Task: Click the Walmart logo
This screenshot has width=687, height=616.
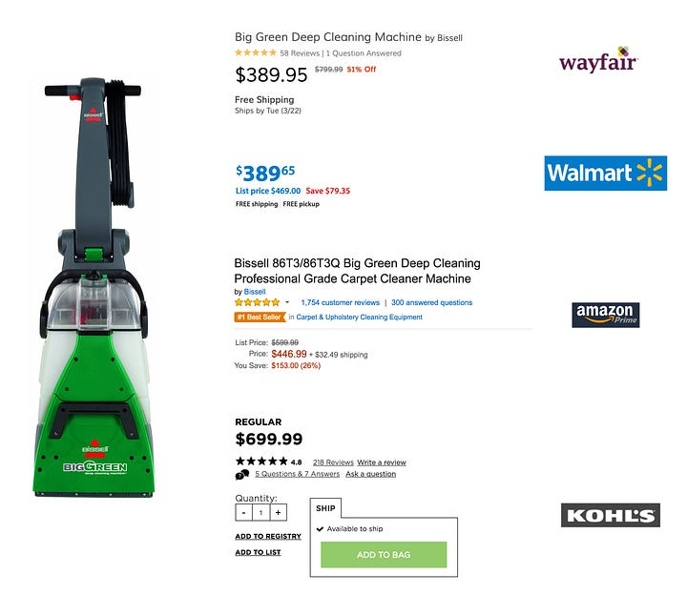Action: (606, 173)
